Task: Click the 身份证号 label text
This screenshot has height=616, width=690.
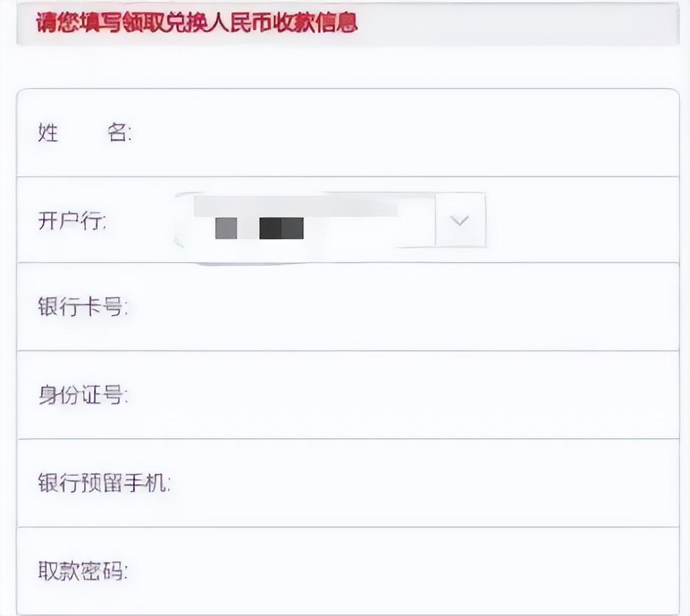Action: point(82,396)
